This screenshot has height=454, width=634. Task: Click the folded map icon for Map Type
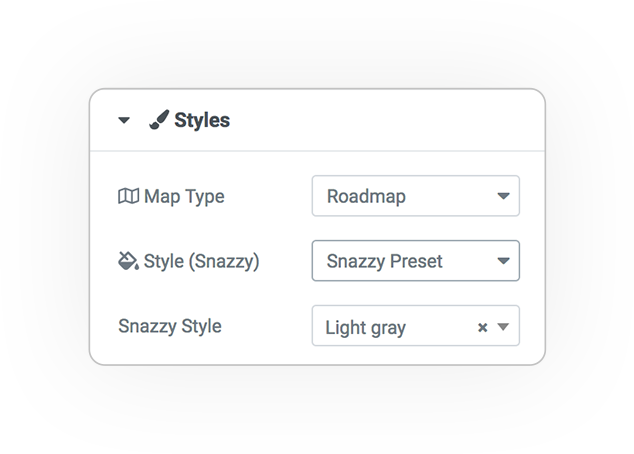(x=129, y=196)
